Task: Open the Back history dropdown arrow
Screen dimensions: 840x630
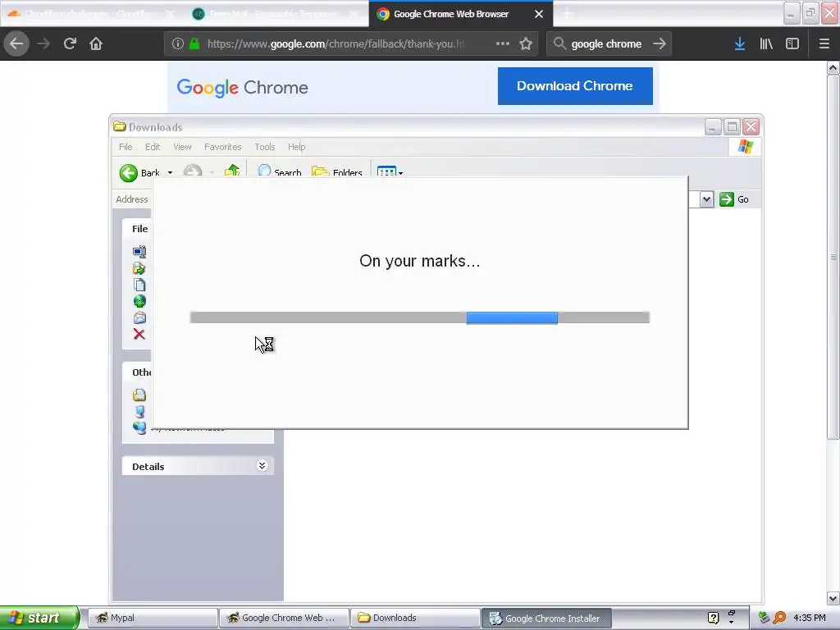Action: (x=170, y=172)
